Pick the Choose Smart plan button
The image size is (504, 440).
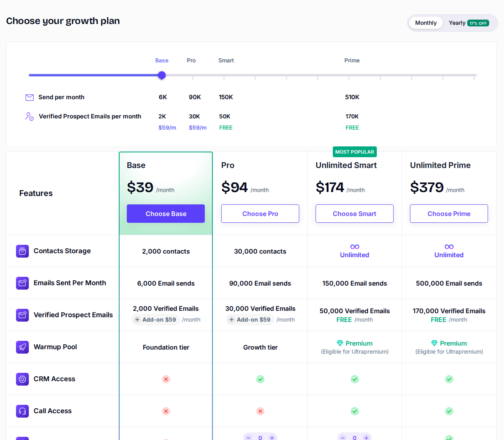(x=355, y=214)
